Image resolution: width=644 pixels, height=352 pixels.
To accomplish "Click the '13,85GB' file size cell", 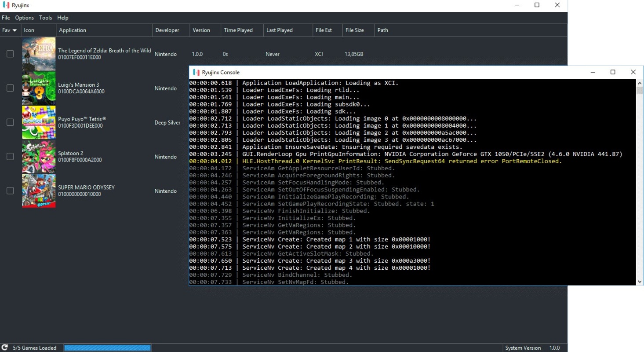I will (x=354, y=54).
